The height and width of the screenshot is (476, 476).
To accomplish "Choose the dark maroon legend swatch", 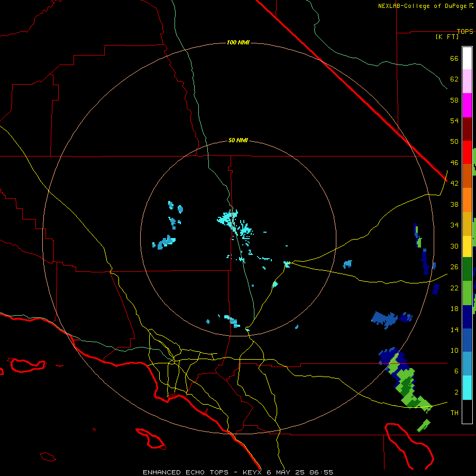I will tap(467, 129).
